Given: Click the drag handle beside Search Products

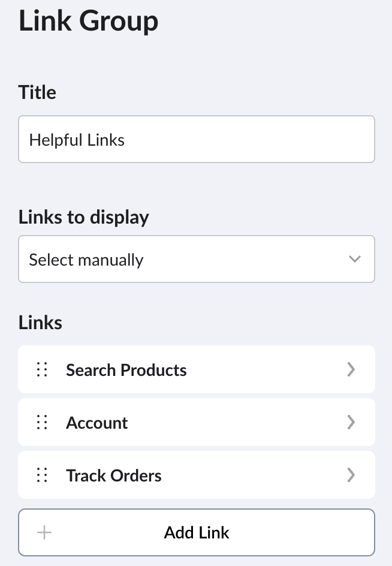Looking at the screenshot, I should point(41,369).
